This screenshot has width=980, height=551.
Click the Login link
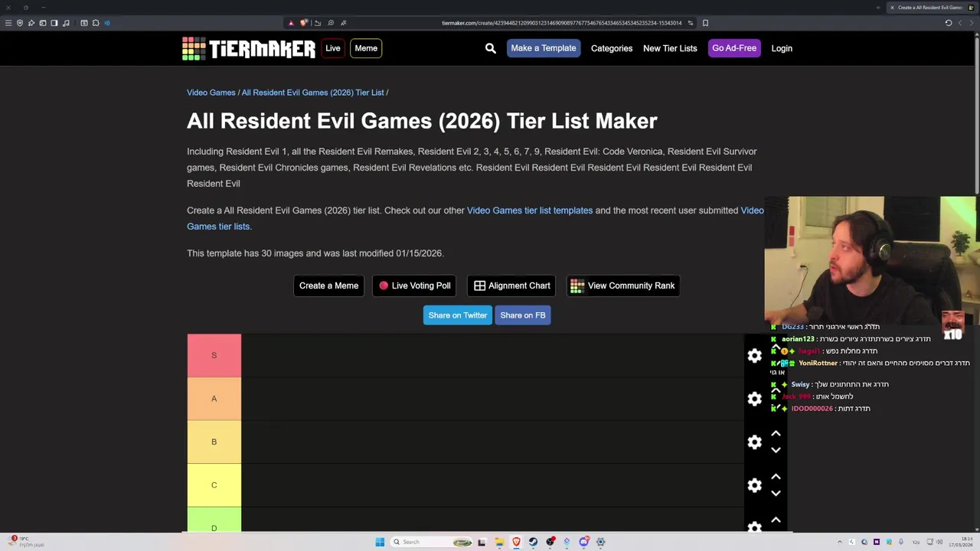pos(782,48)
